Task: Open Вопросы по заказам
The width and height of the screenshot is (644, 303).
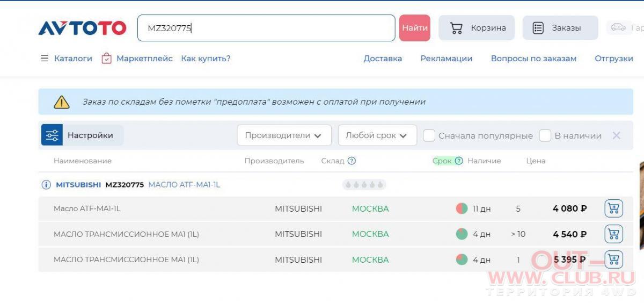Action: [x=533, y=59]
